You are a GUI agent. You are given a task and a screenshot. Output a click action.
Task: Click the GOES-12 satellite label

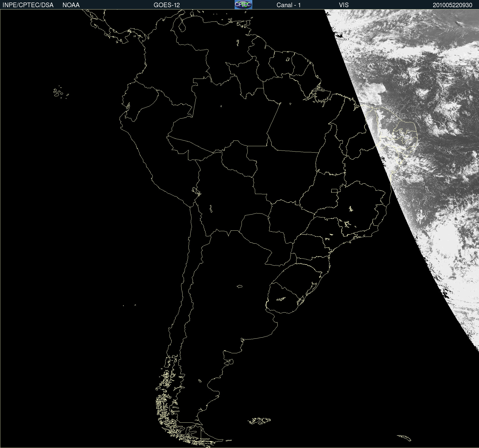[x=167, y=5]
